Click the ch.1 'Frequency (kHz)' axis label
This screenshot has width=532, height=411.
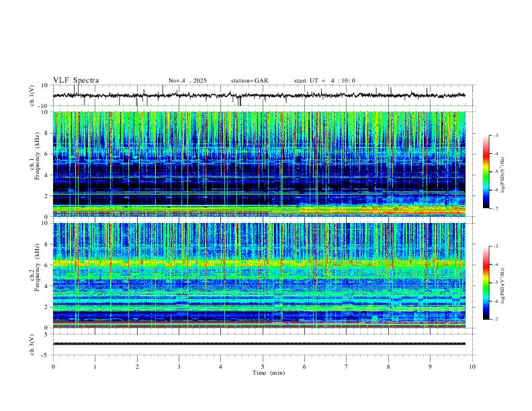37,156
